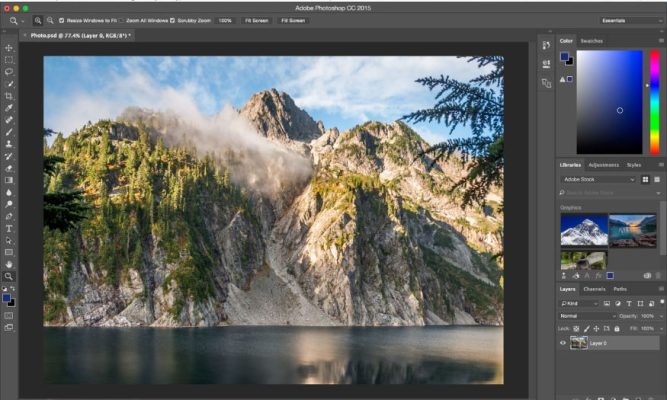
Task: Click the Zoom In magnifier icon
Action: (38, 20)
